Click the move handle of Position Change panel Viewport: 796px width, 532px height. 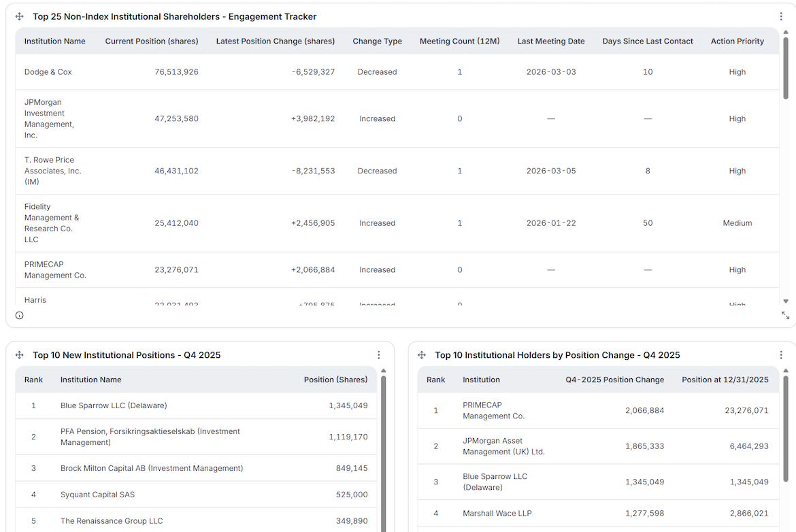point(421,355)
